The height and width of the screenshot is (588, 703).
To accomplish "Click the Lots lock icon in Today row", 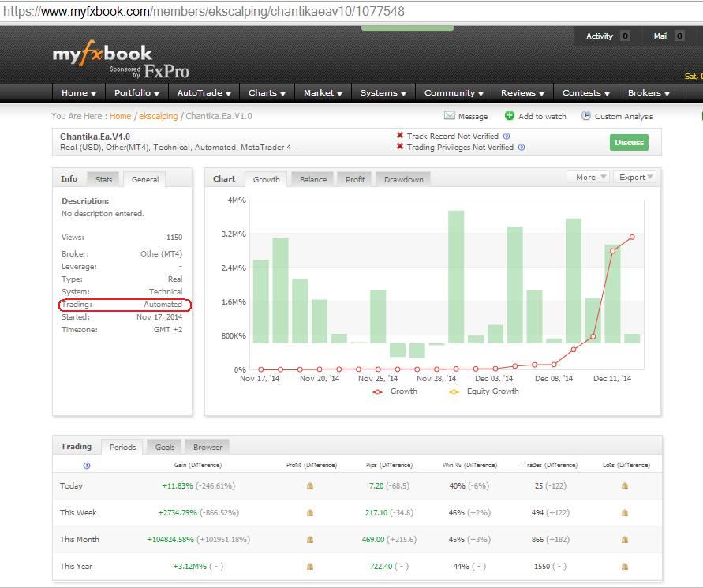I will [x=625, y=485].
